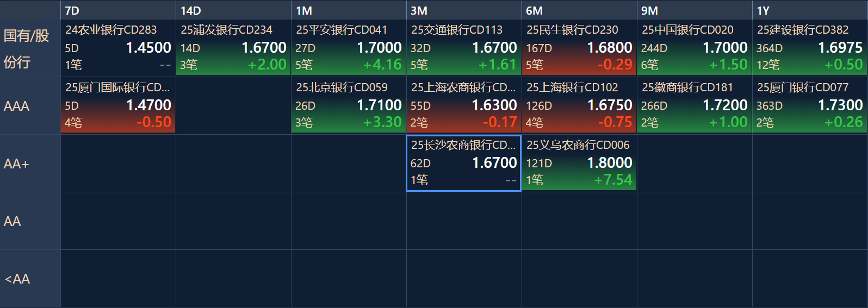Open the 25浦发银行CD234 cell
The height and width of the screenshot is (308, 868).
coord(233,48)
